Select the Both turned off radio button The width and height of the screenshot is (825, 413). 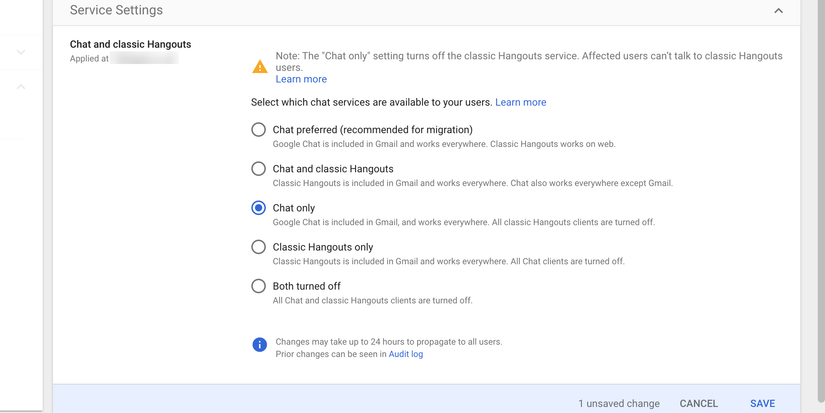[258, 286]
